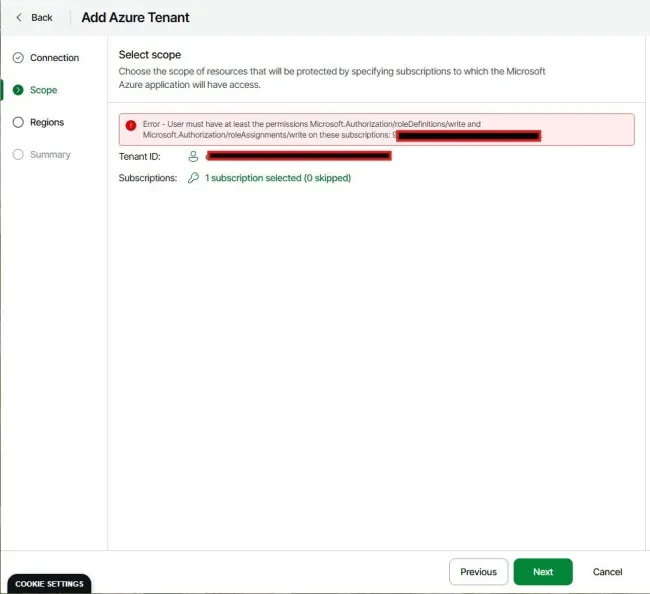Click the Back arrow chevron icon

coord(19,17)
